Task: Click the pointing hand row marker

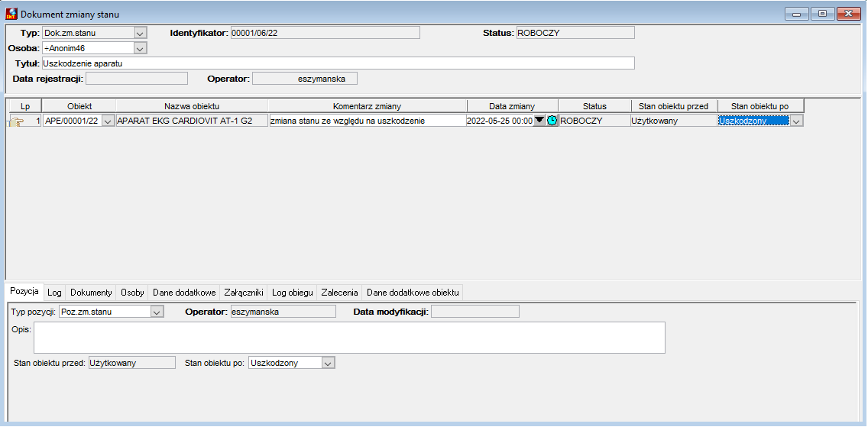Action: (17, 121)
